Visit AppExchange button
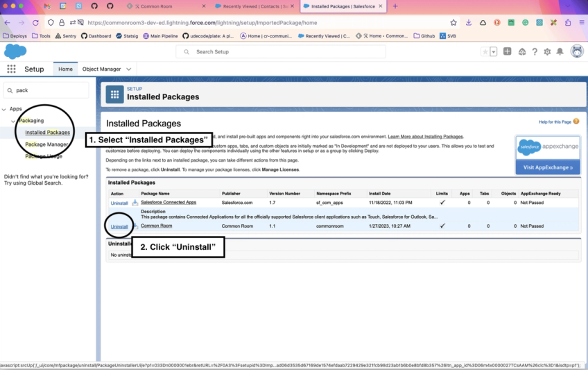Screen dimensions: 588x370 click(x=548, y=167)
